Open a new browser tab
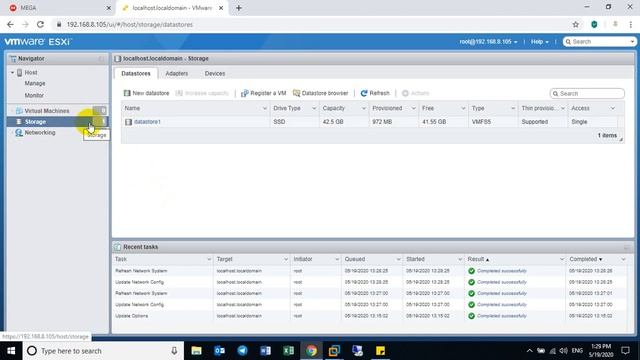Image resolution: width=640 pixels, height=360 pixels. click(x=239, y=8)
